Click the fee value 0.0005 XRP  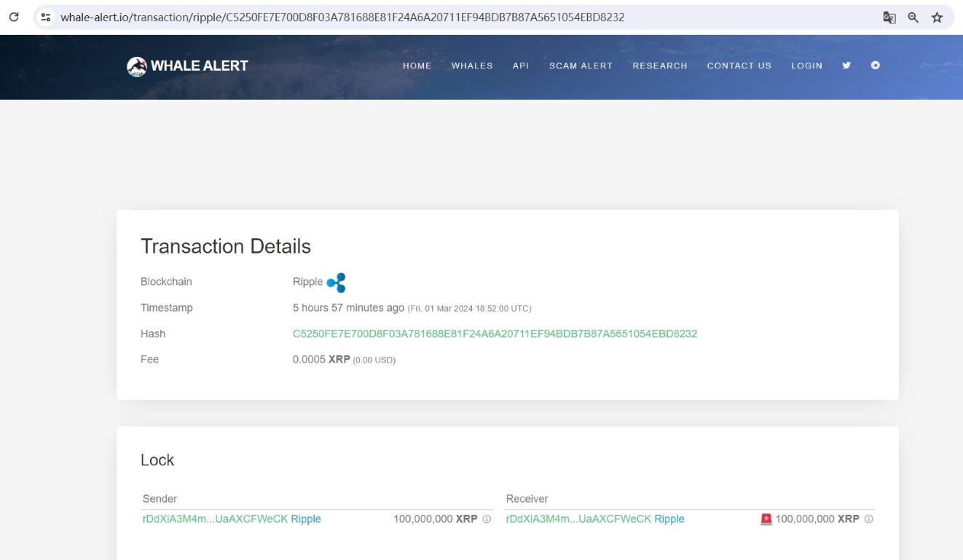(x=321, y=359)
